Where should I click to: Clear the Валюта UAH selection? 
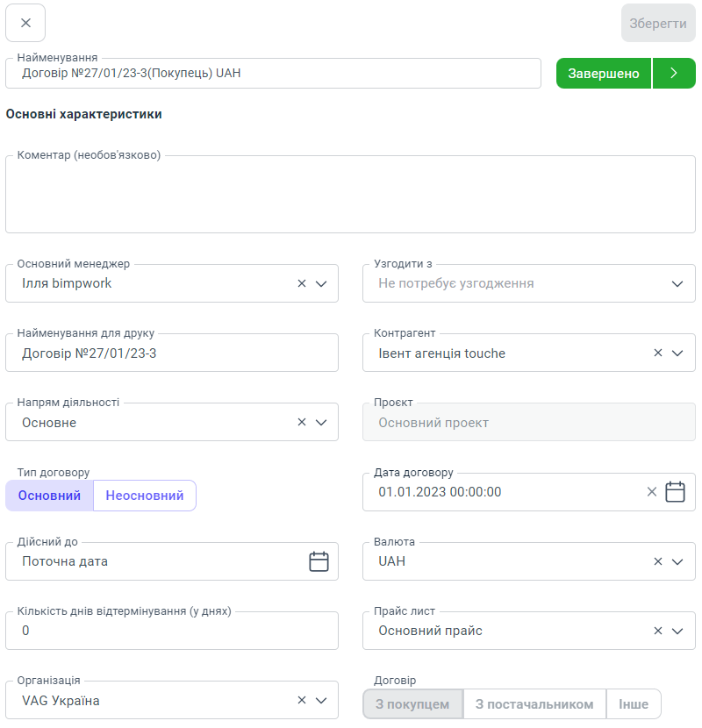pyautogui.click(x=658, y=561)
